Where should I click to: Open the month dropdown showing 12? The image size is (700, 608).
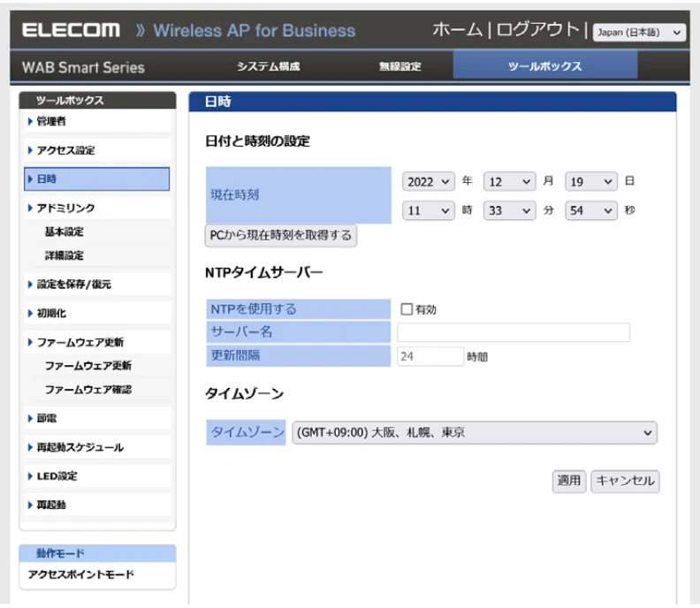[x=510, y=182]
